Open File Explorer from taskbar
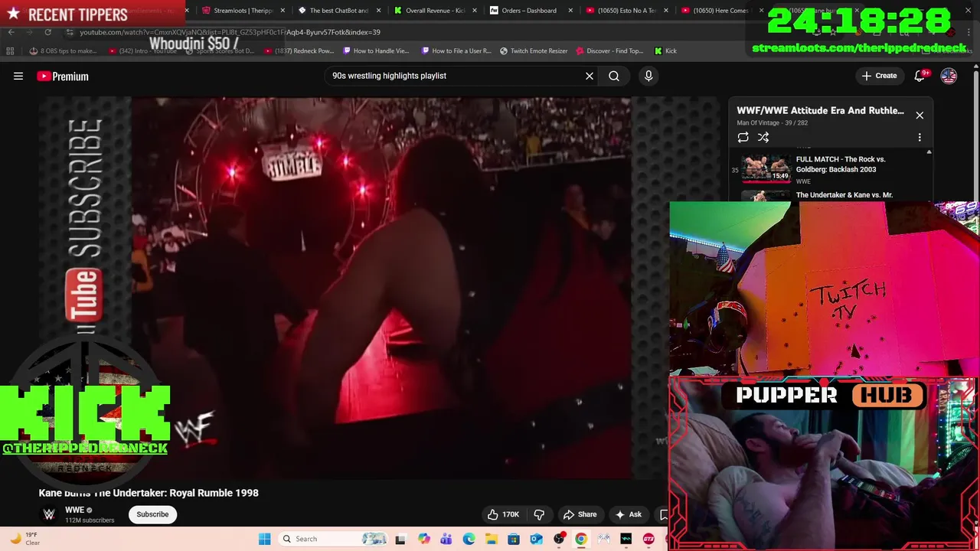The image size is (980, 551). point(491,539)
